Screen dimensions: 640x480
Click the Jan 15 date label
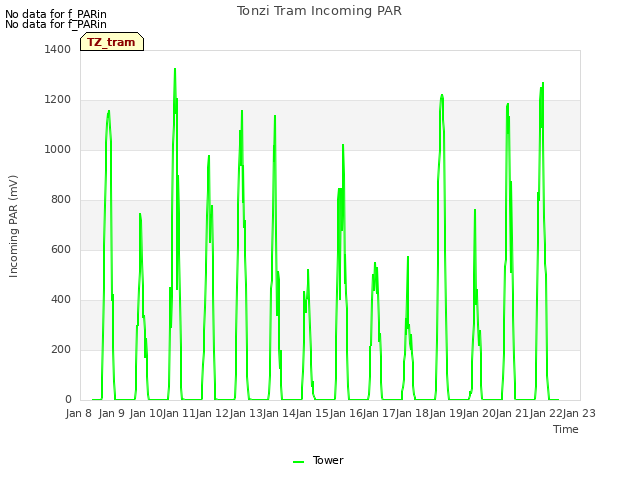tap(312, 413)
